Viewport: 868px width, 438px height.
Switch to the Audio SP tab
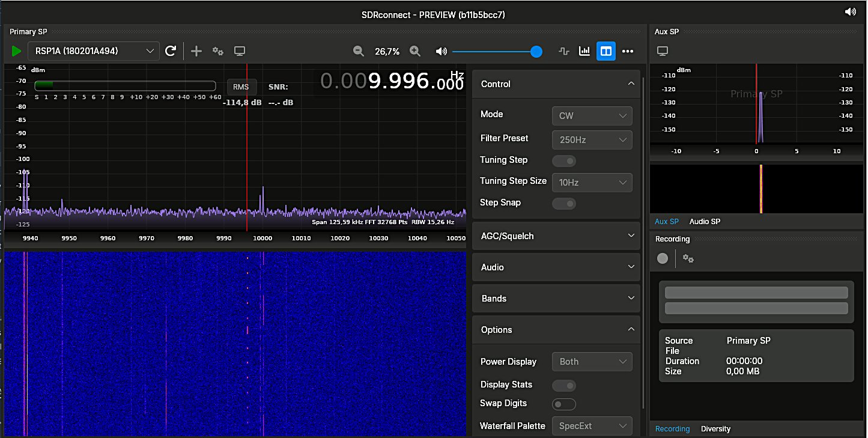[x=705, y=222]
